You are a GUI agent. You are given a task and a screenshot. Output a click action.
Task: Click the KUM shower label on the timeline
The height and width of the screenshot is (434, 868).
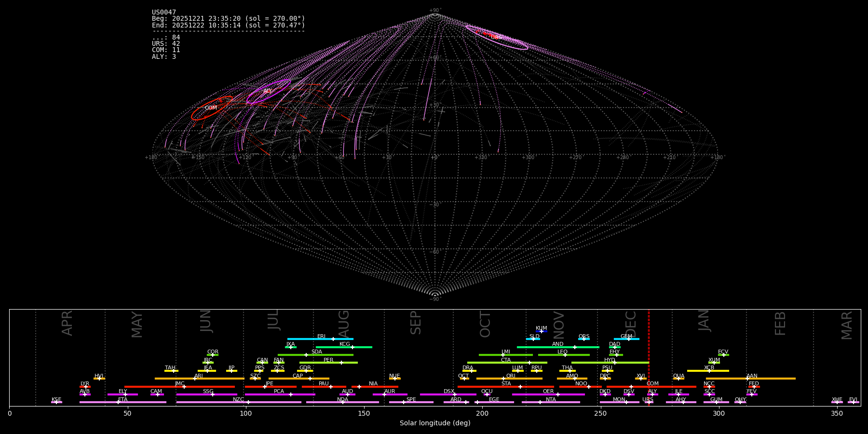point(542,328)
